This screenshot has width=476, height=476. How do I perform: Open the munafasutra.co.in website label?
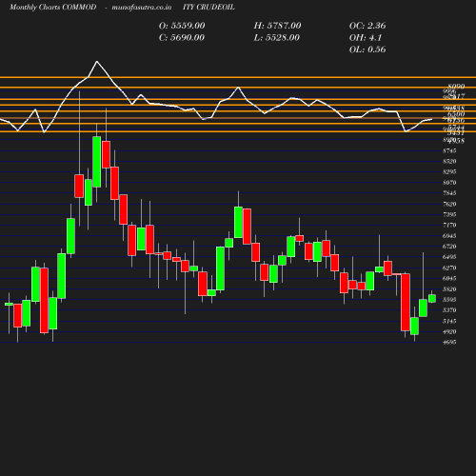[x=142, y=8]
